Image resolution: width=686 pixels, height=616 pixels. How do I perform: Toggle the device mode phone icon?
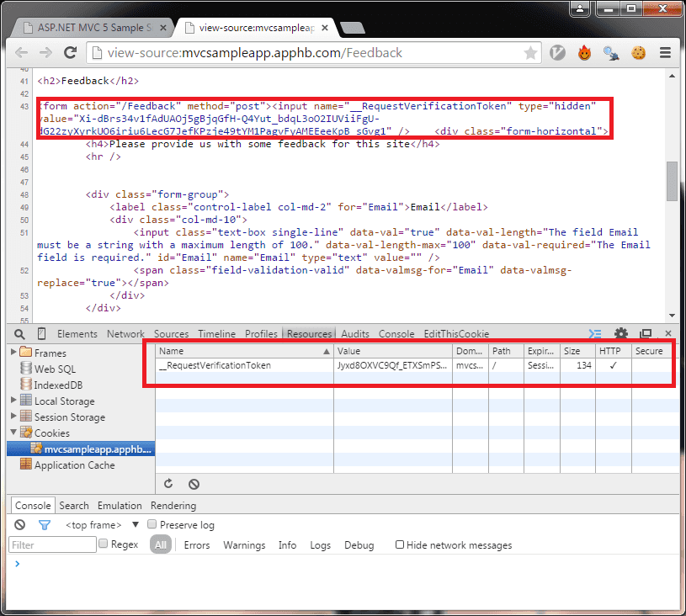[41, 334]
